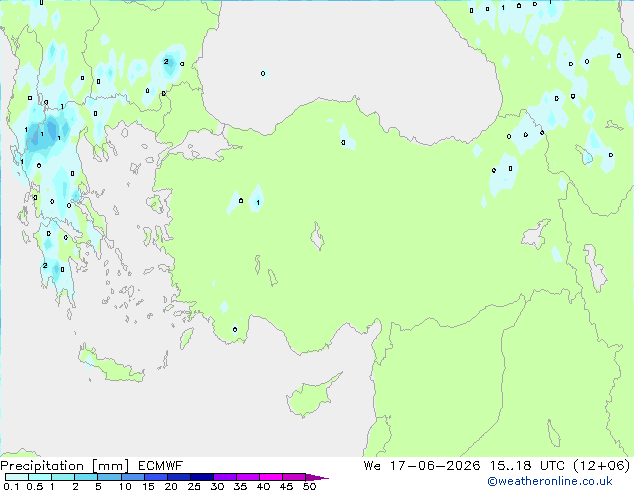Click the 25 mm dark navy legend swatch

(x=202, y=477)
